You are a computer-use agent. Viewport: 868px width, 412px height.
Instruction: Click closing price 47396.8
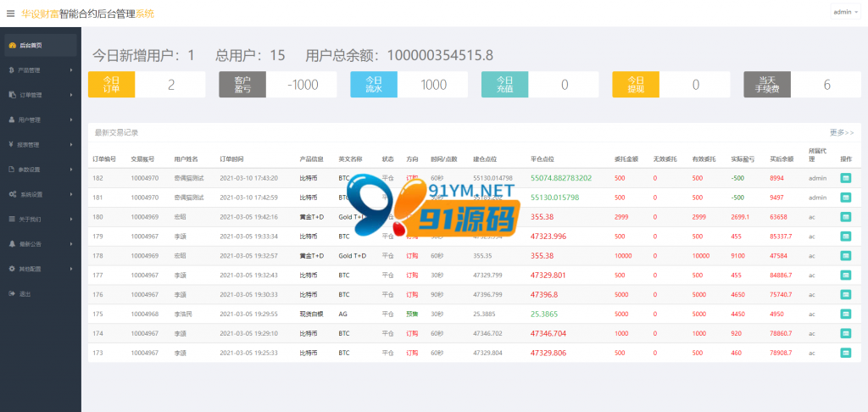click(544, 295)
